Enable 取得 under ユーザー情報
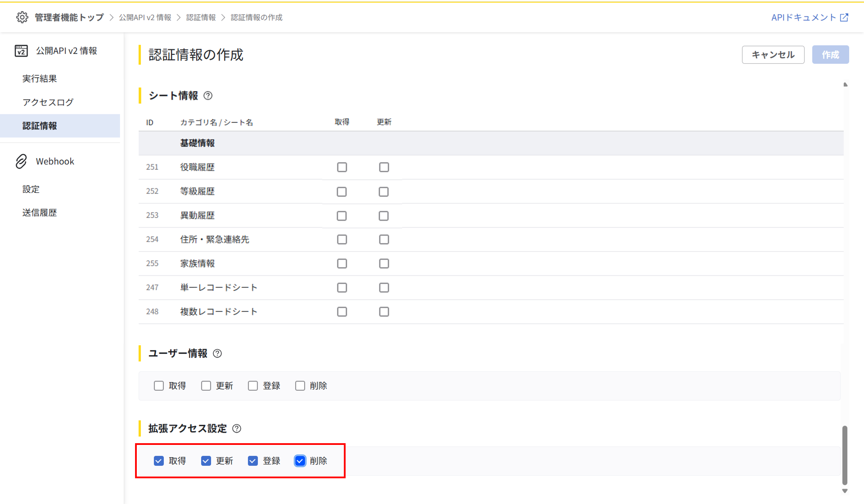This screenshot has height=504, width=864. pyautogui.click(x=159, y=386)
